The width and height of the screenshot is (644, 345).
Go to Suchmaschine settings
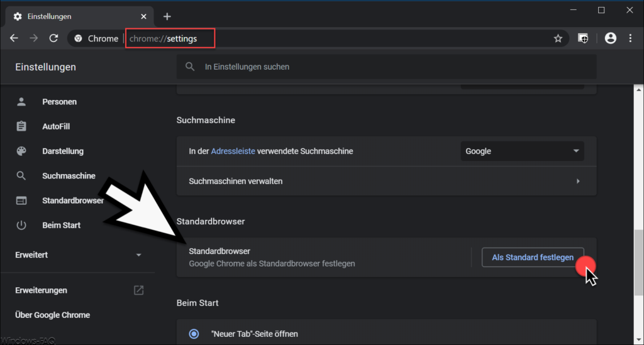click(x=69, y=176)
